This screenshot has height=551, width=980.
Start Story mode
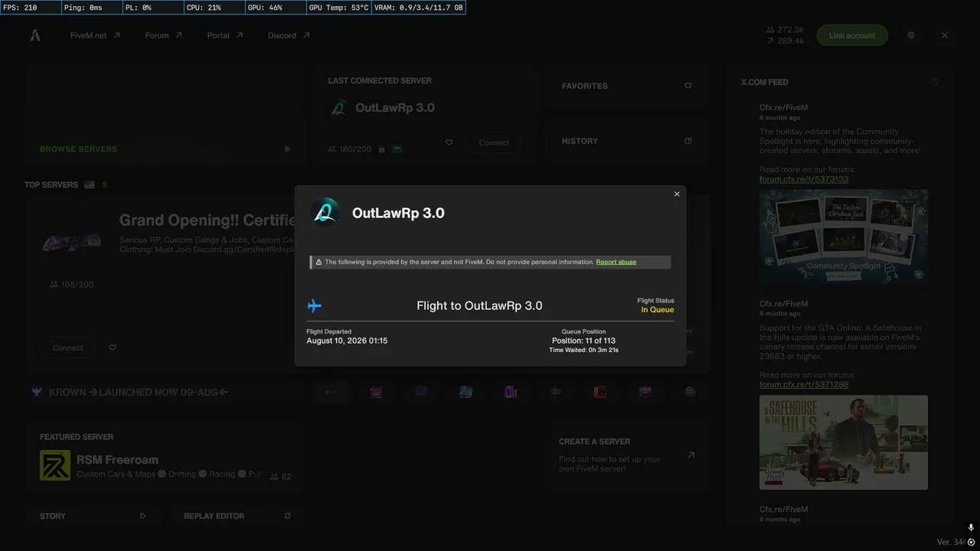[x=93, y=516]
